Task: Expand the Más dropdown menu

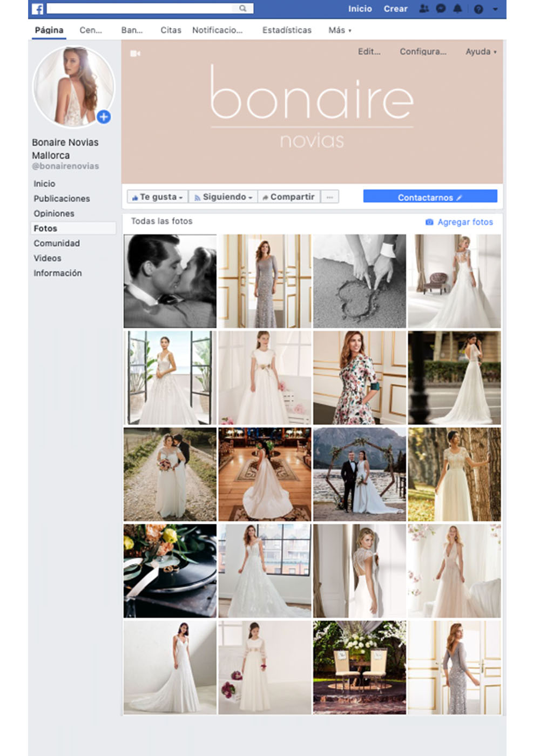Action: (340, 30)
